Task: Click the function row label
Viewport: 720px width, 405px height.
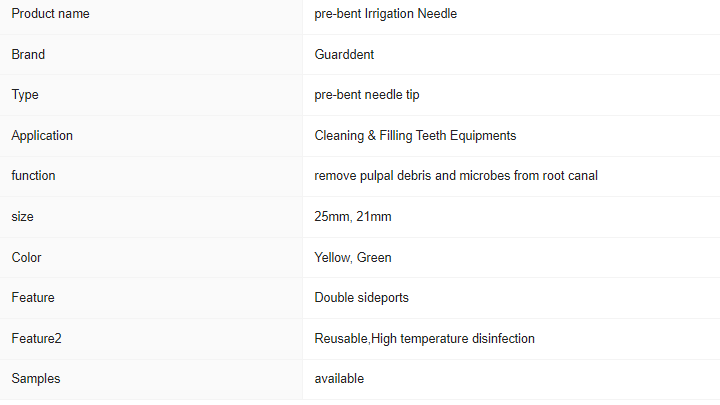Action: (33, 176)
